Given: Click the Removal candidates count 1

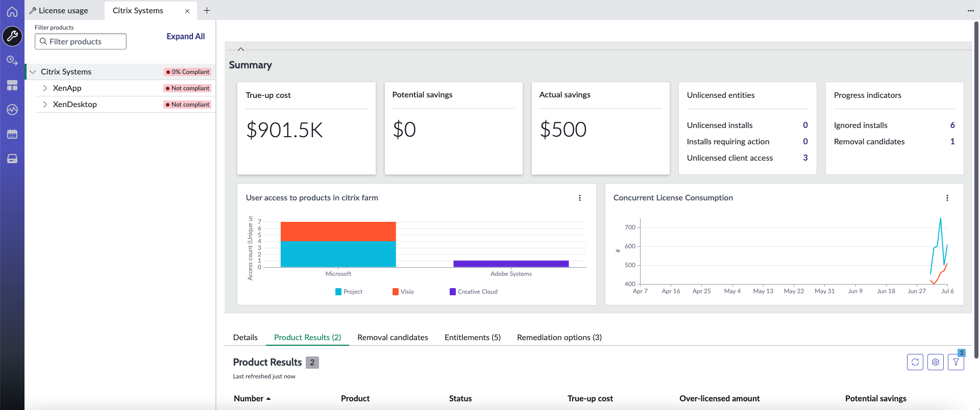Looking at the screenshot, I should pos(952,141).
